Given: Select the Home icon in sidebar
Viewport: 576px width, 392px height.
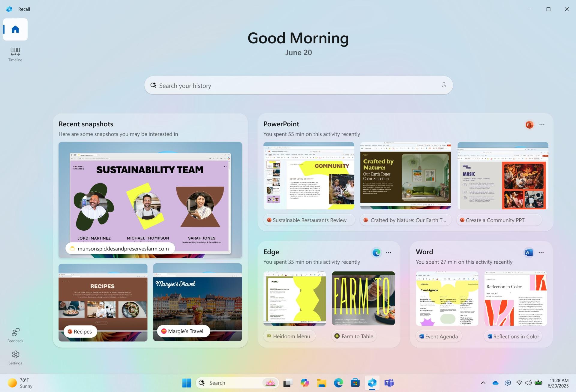Looking at the screenshot, I should (15, 29).
